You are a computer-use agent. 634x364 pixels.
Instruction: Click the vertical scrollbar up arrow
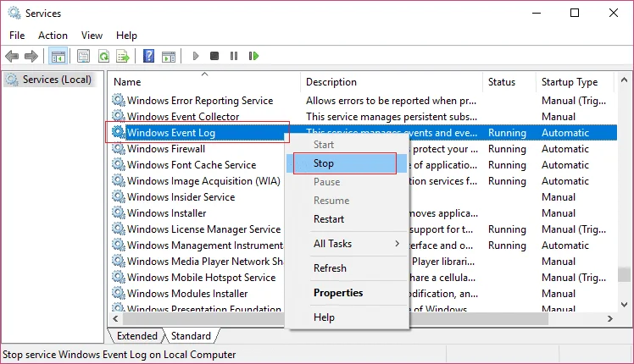[x=624, y=80]
